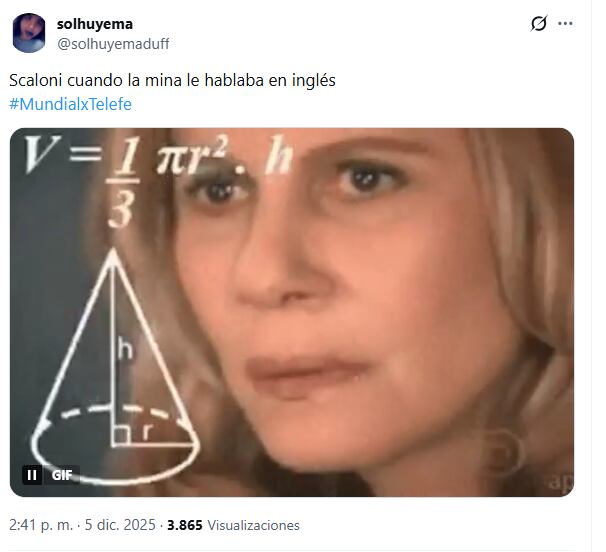Click the GIF label badge
This screenshot has height=552, width=606.
(62, 475)
